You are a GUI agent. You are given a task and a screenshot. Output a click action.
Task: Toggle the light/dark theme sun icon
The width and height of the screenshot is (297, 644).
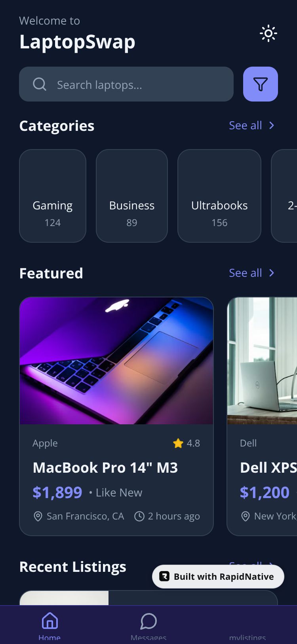(268, 33)
